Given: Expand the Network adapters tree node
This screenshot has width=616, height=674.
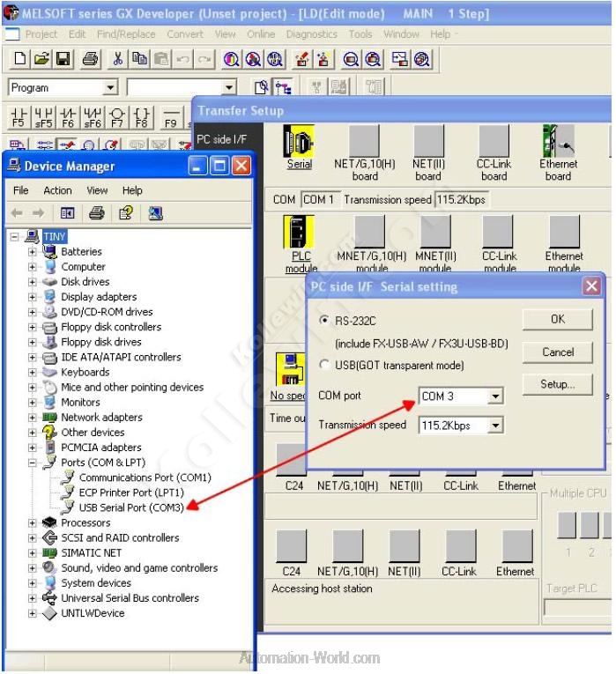Looking at the screenshot, I should pos(33,418).
